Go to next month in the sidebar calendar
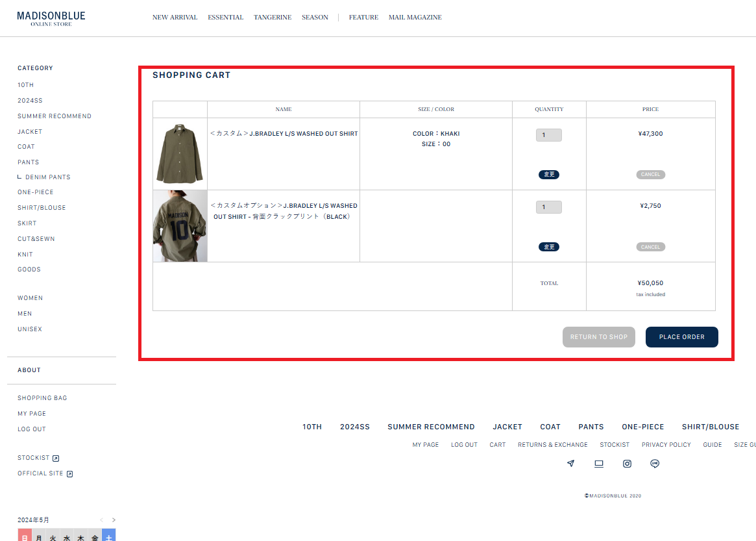This screenshot has height=541, width=756. click(x=114, y=520)
